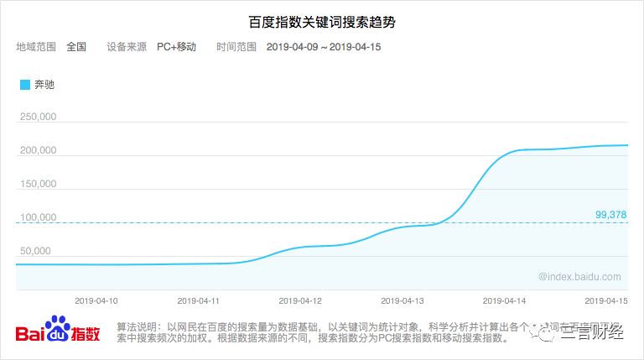This screenshot has width=644, height=360.
Task: Click the Baidu paw print icon
Action: (58, 328)
